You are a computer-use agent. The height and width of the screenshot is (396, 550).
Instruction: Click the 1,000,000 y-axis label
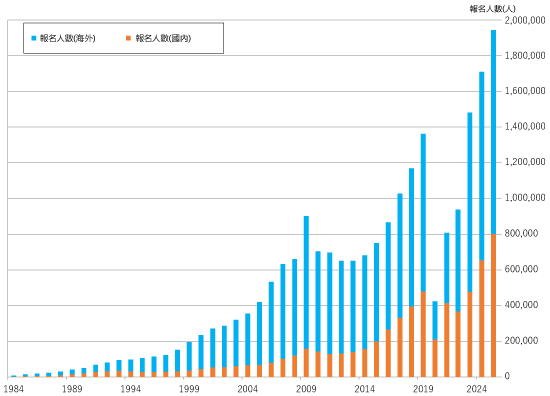[x=525, y=198]
